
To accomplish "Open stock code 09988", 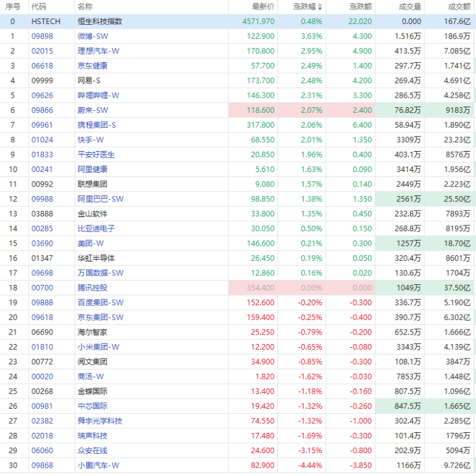I will coord(42,199).
